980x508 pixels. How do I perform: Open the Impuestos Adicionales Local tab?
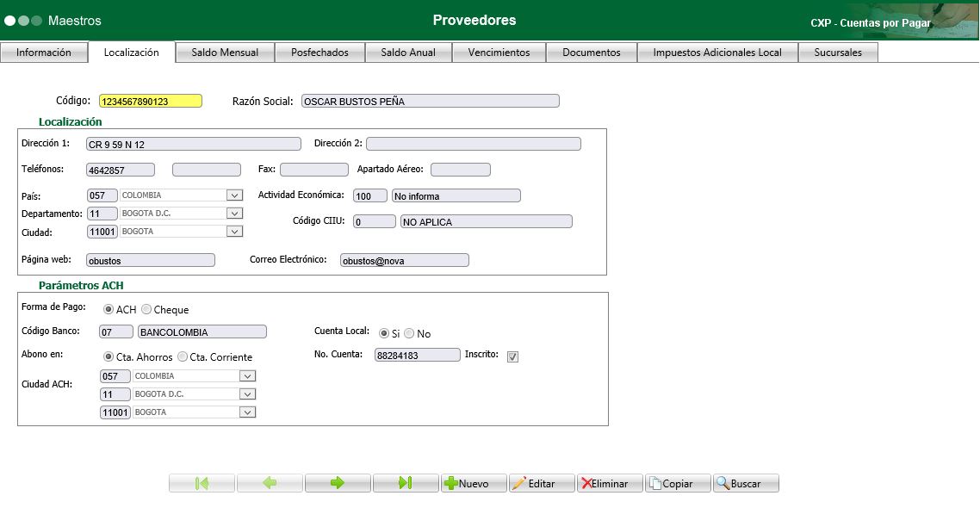pos(717,53)
